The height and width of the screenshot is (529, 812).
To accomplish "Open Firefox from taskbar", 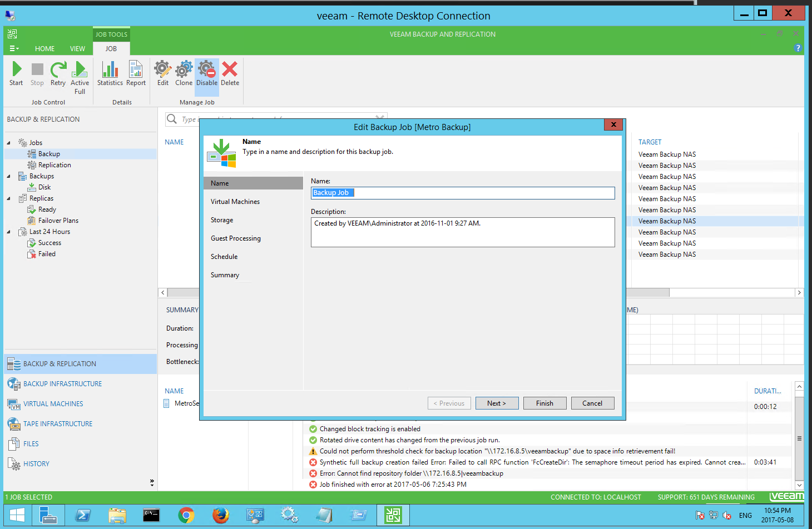I will tap(221, 515).
